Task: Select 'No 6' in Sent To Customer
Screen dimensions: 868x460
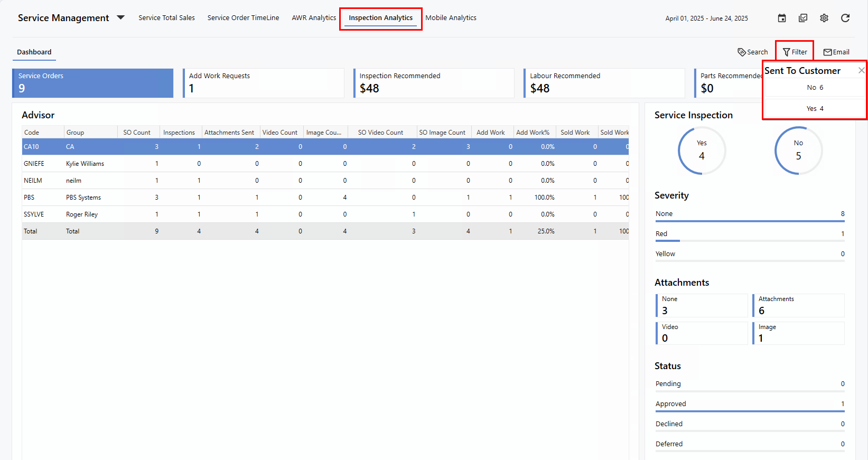Action: click(x=815, y=88)
